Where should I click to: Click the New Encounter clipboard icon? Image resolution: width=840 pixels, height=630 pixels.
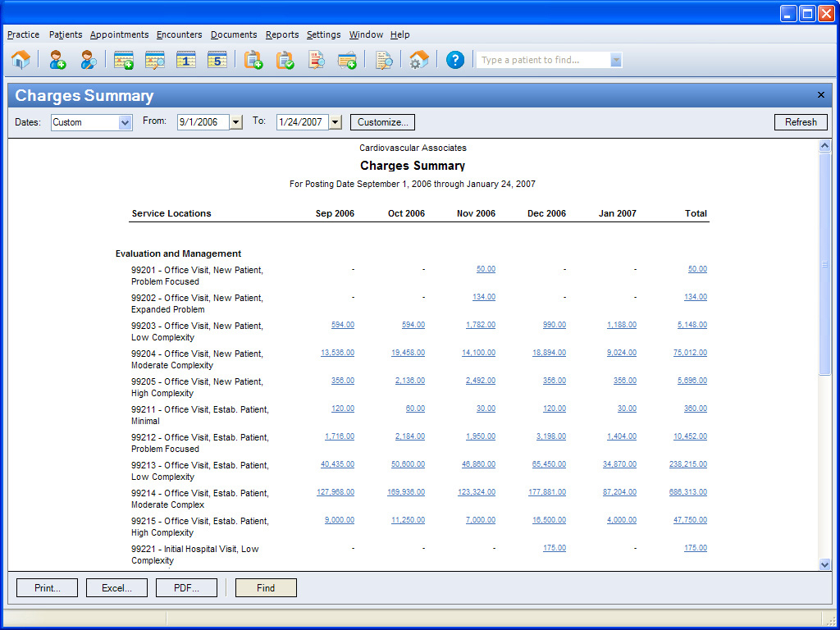(253, 59)
